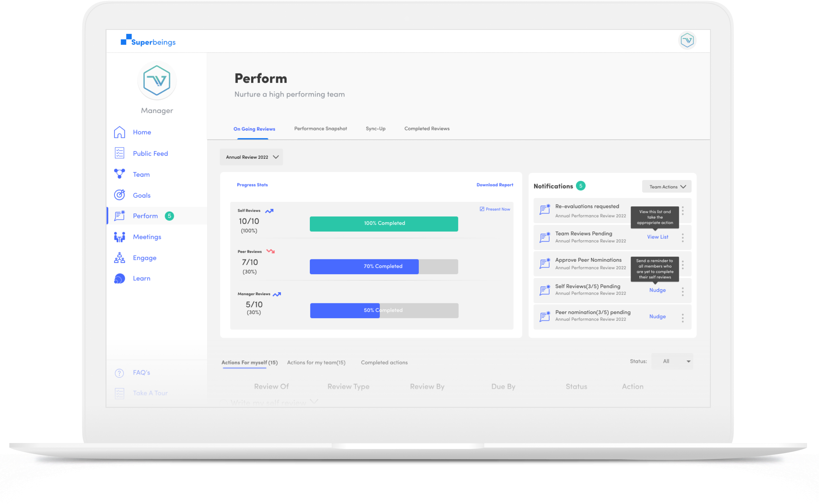
Task: Click the Engage hierarchy icon
Action: [119, 258]
